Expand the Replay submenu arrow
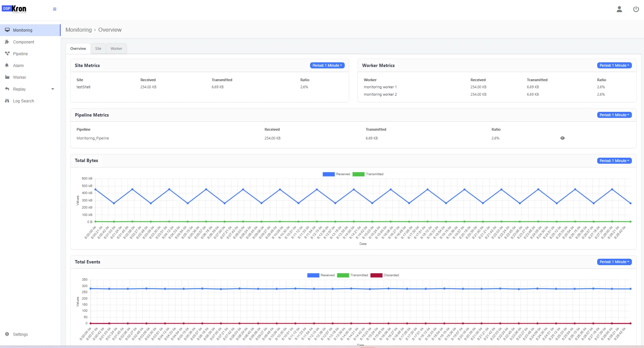This screenshot has width=644, height=348. [53, 89]
